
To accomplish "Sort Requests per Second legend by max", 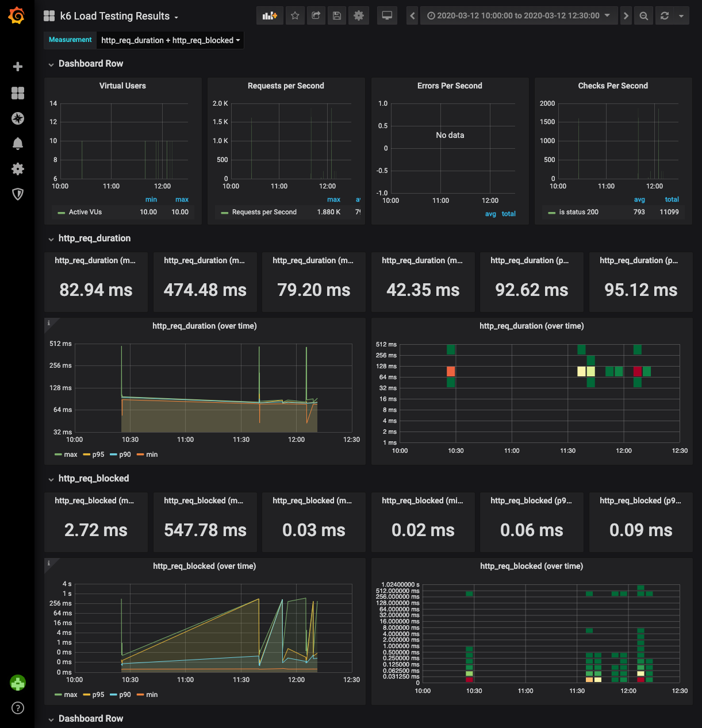I will point(333,199).
